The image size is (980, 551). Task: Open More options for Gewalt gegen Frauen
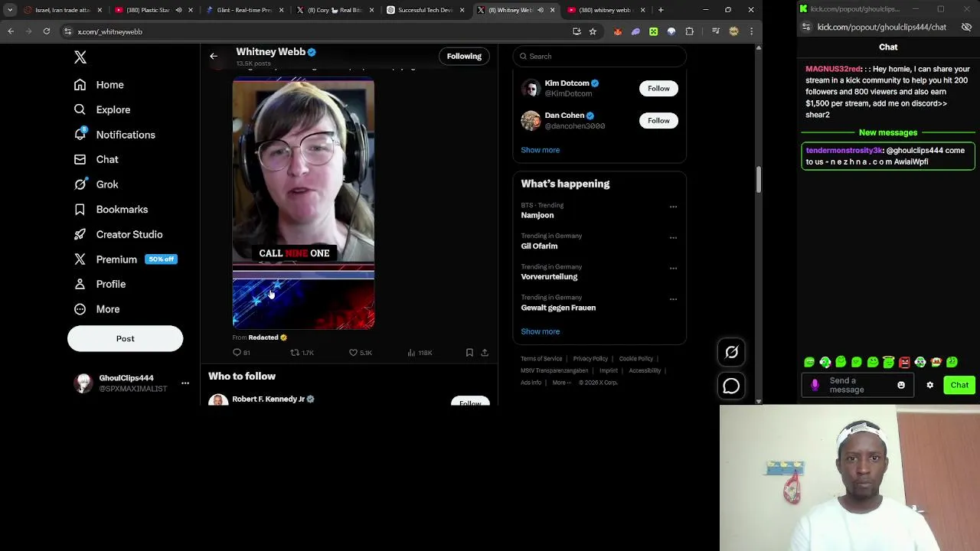[673, 299]
